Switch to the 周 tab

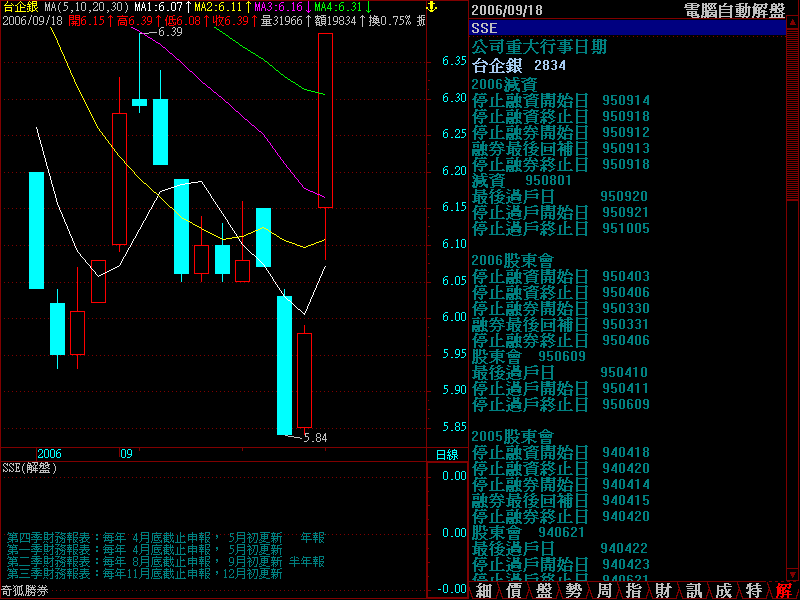tap(604, 591)
